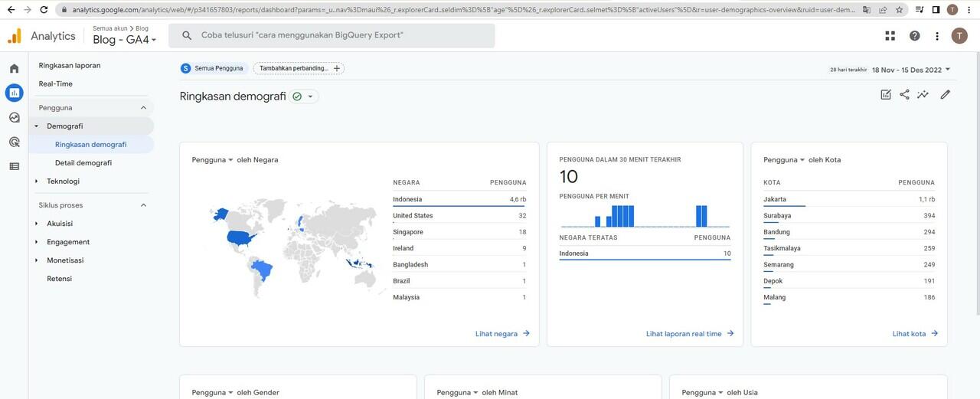The width and height of the screenshot is (980, 399).
Task: Change the Pengguna metric in oleh Usia card
Action: (x=703, y=392)
